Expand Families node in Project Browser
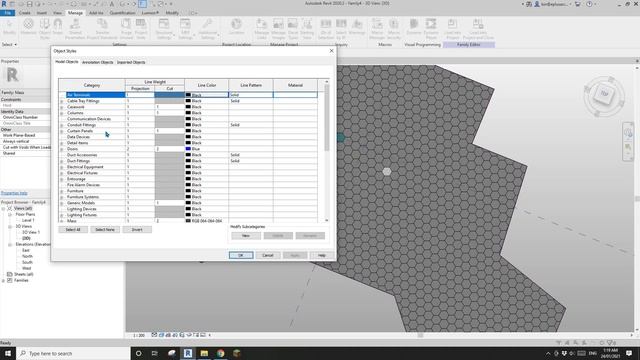This screenshot has width=640, height=360. (3, 280)
